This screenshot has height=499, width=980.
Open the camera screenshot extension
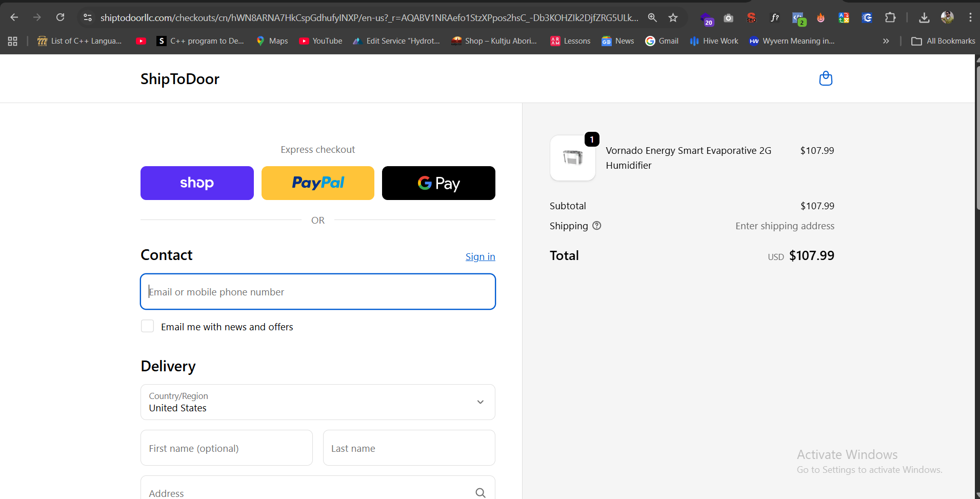pyautogui.click(x=728, y=18)
